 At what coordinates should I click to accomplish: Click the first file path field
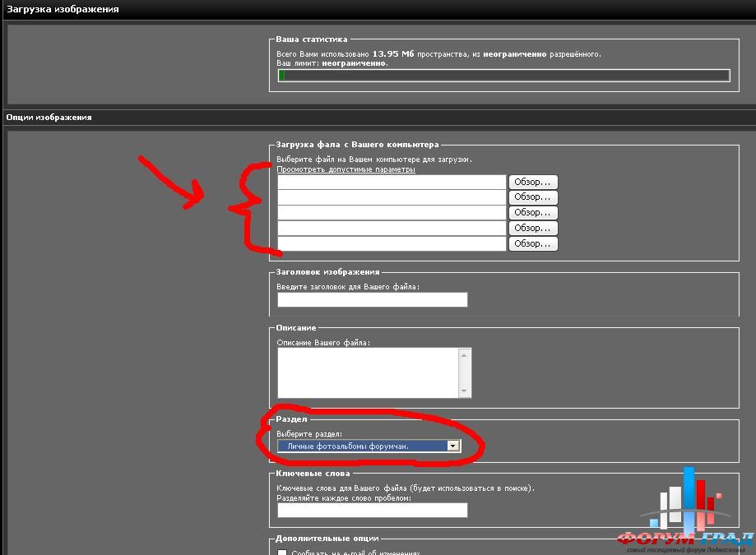[392, 182]
